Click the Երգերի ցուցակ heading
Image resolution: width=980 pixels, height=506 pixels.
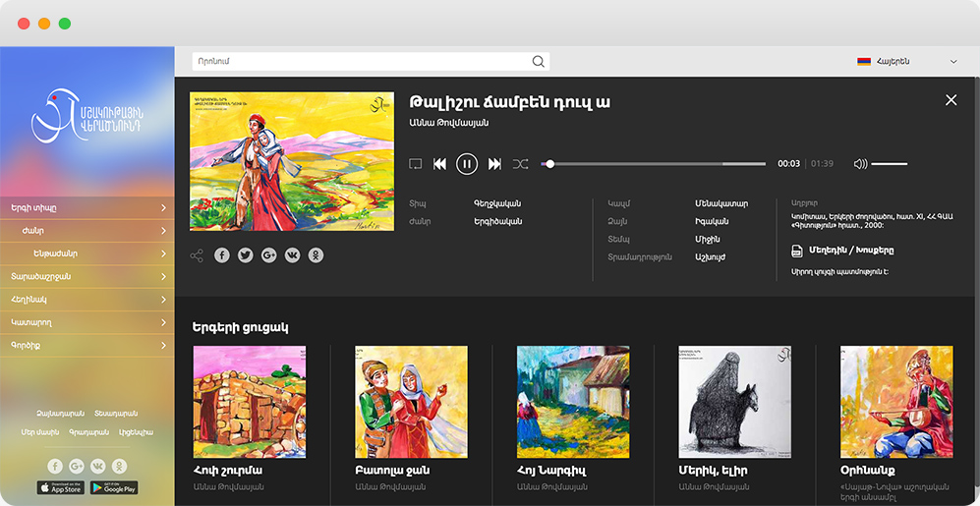[x=240, y=327]
